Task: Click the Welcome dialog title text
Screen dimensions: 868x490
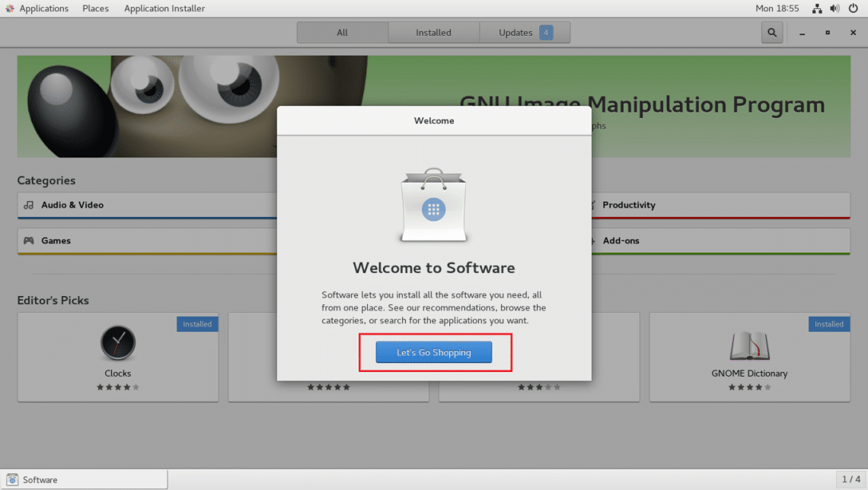Action: coord(434,120)
